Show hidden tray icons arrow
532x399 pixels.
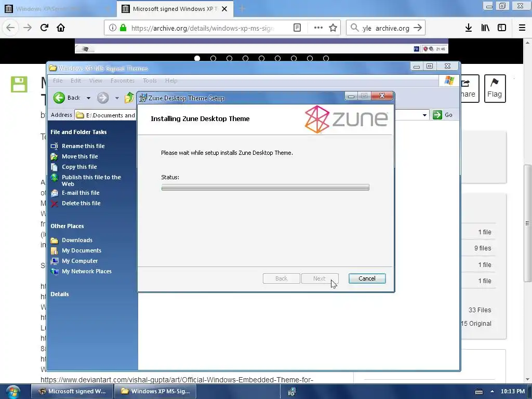(x=492, y=392)
